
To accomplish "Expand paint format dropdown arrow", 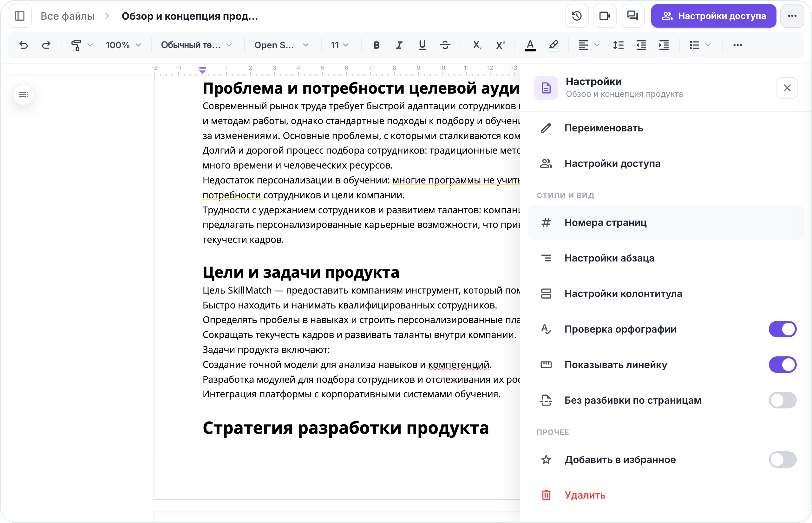I will [90, 45].
